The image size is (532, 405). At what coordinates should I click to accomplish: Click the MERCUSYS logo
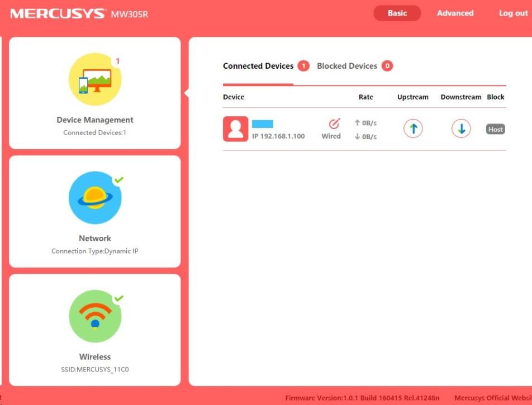tap(57, 13)
